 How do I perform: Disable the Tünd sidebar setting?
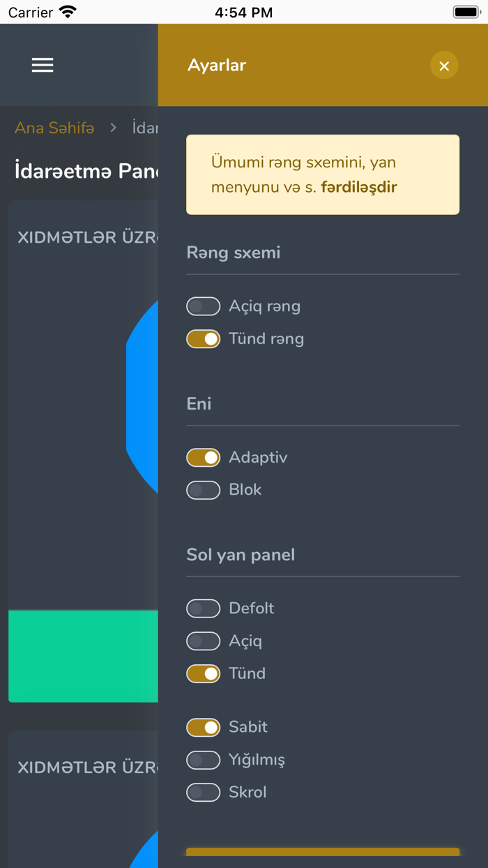point(203,673)
